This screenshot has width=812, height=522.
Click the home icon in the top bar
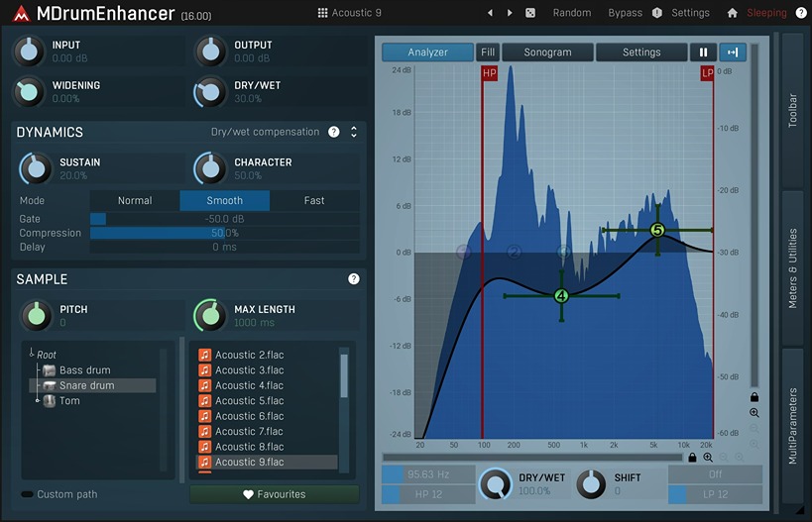[732, 13]
